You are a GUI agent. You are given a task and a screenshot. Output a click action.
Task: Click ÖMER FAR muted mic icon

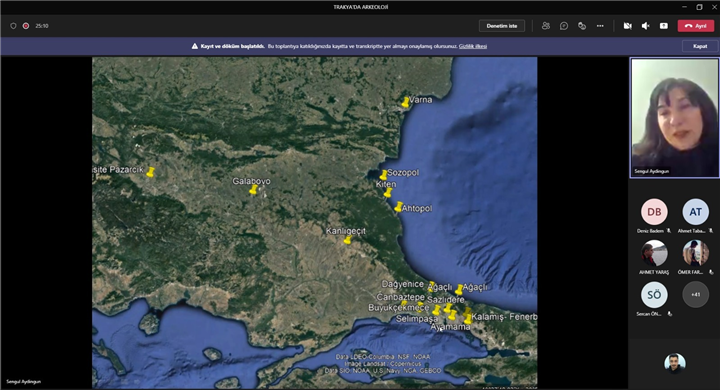711,272
